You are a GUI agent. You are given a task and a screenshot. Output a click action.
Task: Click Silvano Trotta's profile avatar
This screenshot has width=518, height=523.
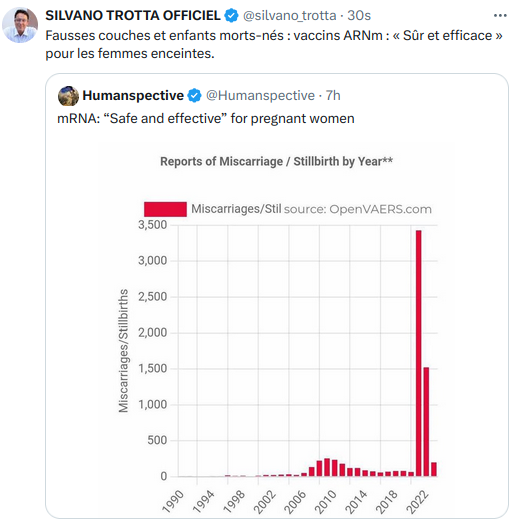click(x=20, y=25)
